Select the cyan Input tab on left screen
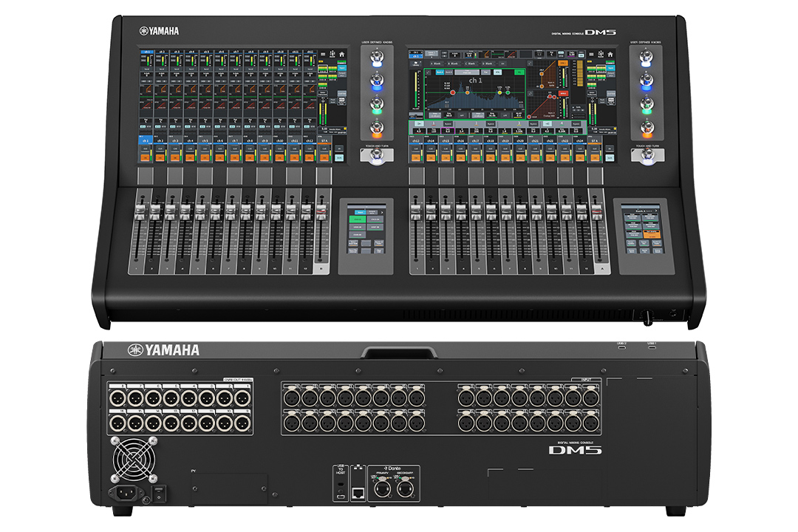Screen dimensions: 798x532 342,68
